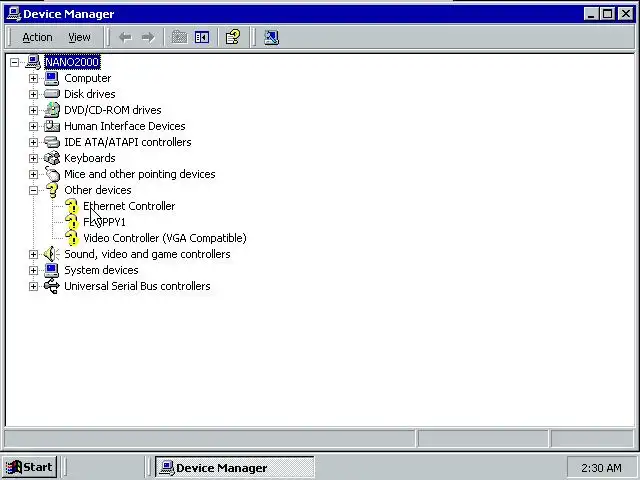This screenshot has width=640, height=480.
Task: Expand Universal Serial Bus controllers
Action: 33,287
